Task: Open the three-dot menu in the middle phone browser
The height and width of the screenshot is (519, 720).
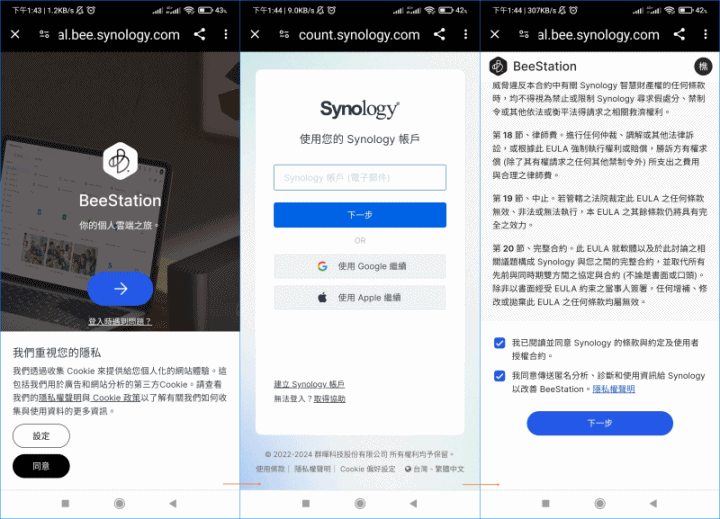Action: [x=466, y=34]
